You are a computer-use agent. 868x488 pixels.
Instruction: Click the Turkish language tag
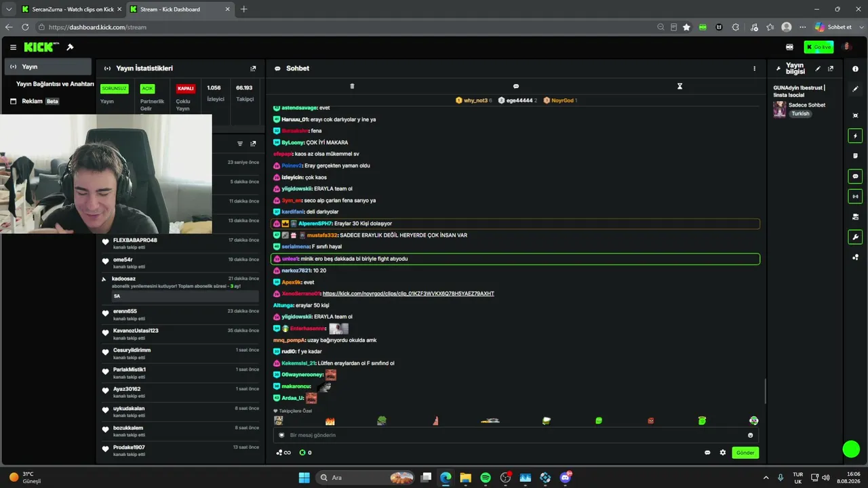(x=800, y=114)
